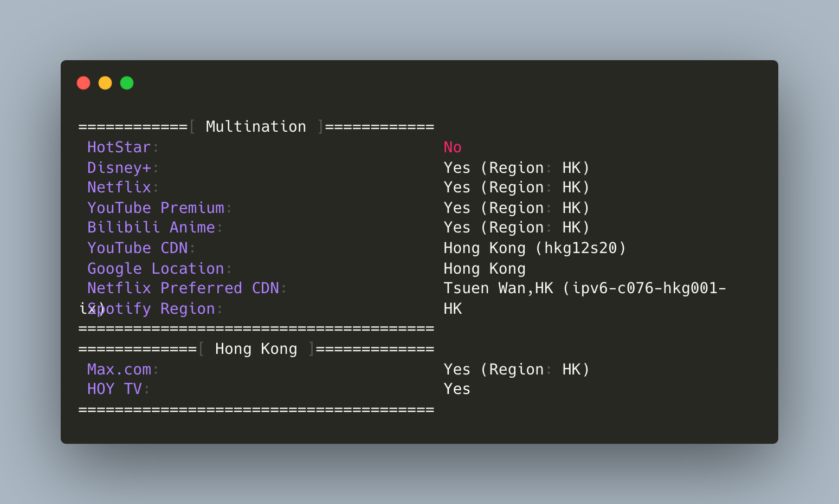This screenshot has width=839, height=504.
Task: Click the Bilibili Anime label
Action: pos(151,228)
